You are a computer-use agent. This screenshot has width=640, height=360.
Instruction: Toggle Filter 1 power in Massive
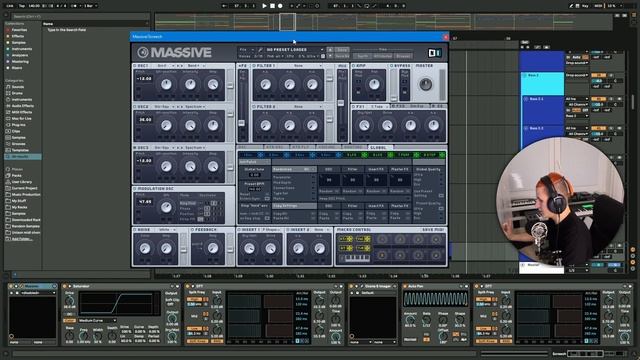click(254, 66)
